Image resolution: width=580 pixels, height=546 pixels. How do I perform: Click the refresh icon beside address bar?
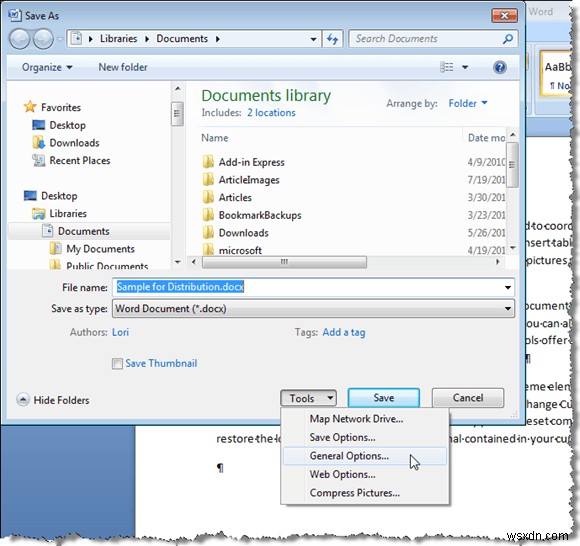pyautogui.click(x=333, y=39)
